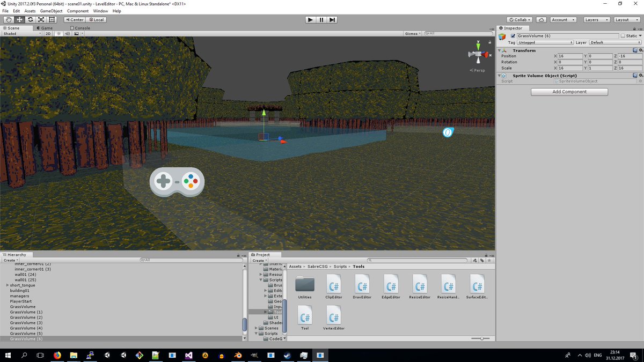Expand the Scripts folder in the Project panel
This screenshot has height=362, width=644.
pos(260,279)
